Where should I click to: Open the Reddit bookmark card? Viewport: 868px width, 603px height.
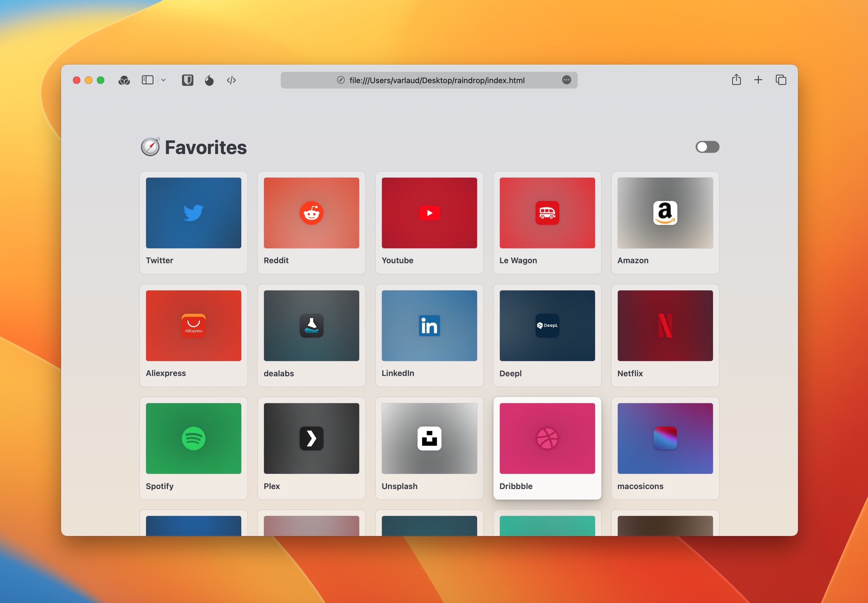click(311, 223)
